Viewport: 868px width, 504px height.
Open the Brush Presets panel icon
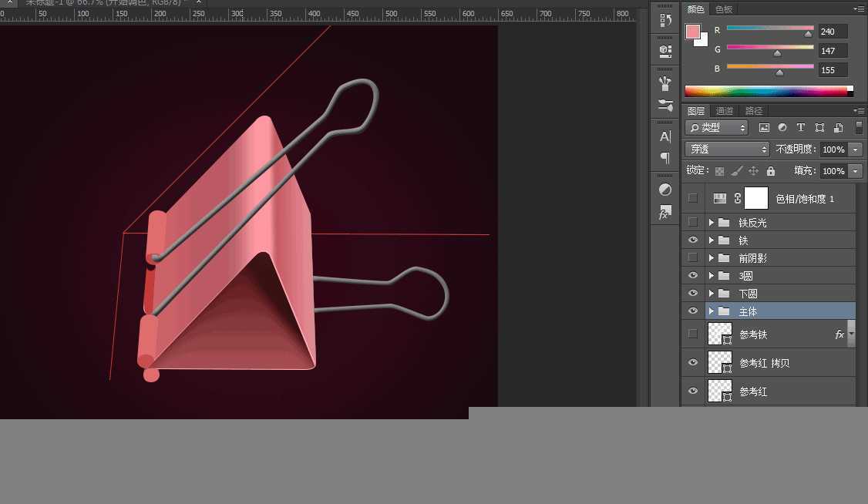point(665,104)
